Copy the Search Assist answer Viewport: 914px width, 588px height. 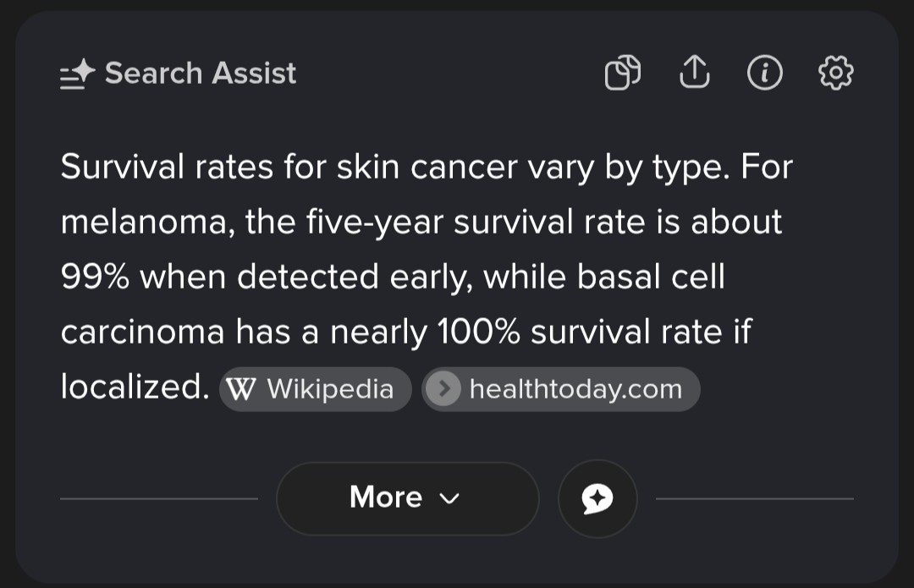pyautogui.click(x=622, y=74)
